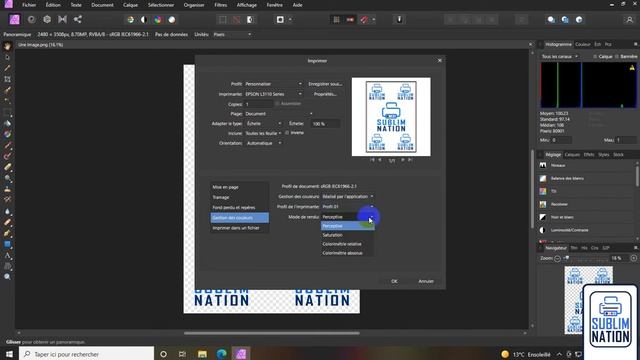Open the Orientation dropdown set to Automatique
Screen dimensions: 640x360
pyautogui.click(x=264, y=143)
